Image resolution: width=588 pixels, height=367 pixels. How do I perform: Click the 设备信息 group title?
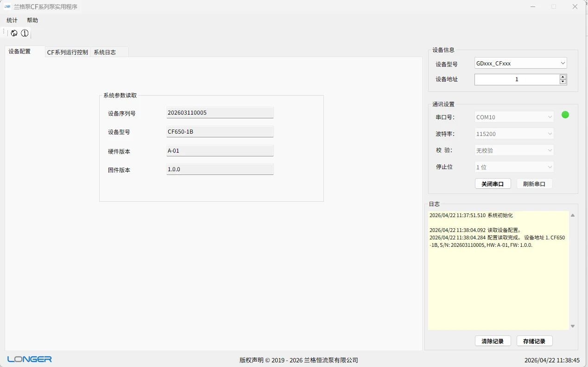click(443, 50)
